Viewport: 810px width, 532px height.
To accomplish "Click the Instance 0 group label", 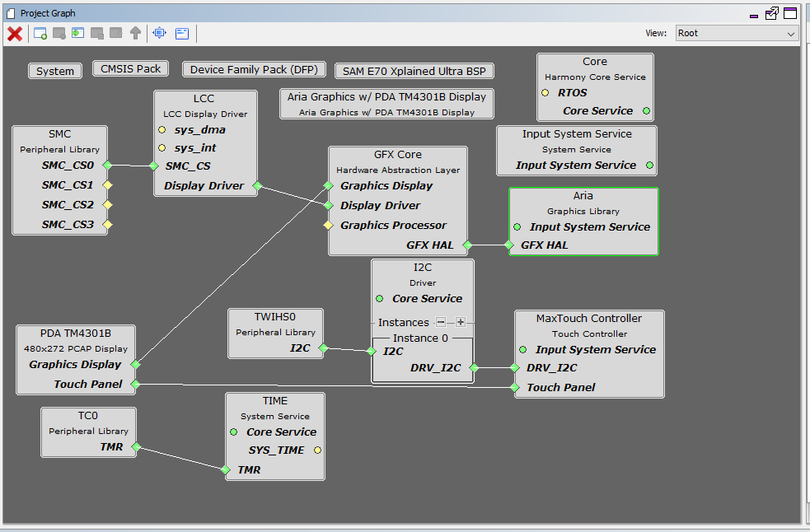I will [x=420, y=338].
